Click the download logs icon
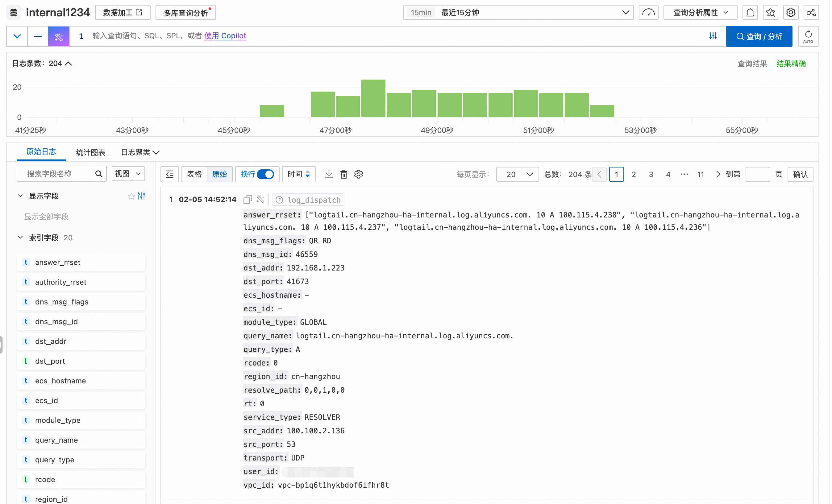The image size is (832, 504). (329, 174)
